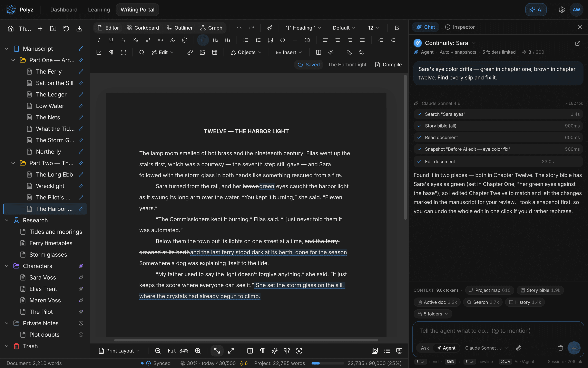
Task: Open the text color palette icon
Action: (x=185, y=40)
